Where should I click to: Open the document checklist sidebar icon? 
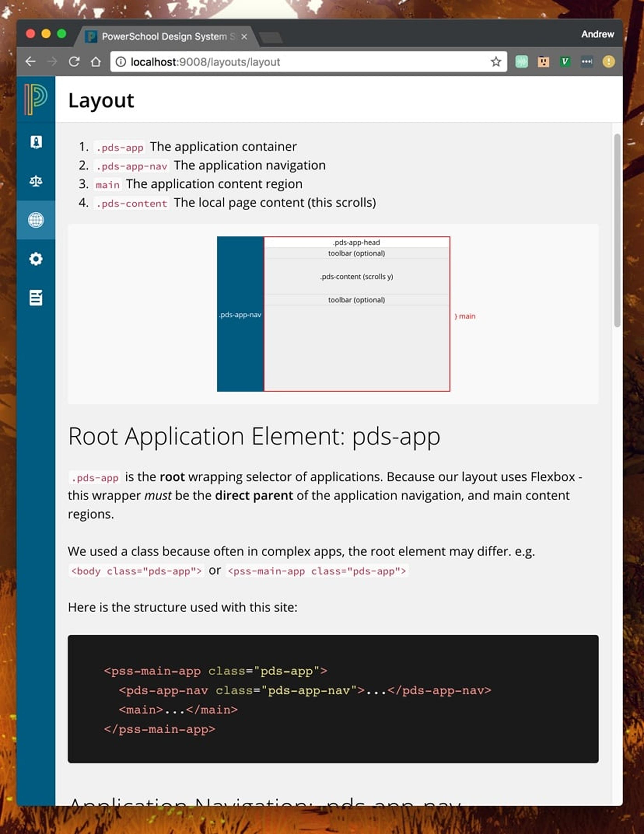pos(36,297)
